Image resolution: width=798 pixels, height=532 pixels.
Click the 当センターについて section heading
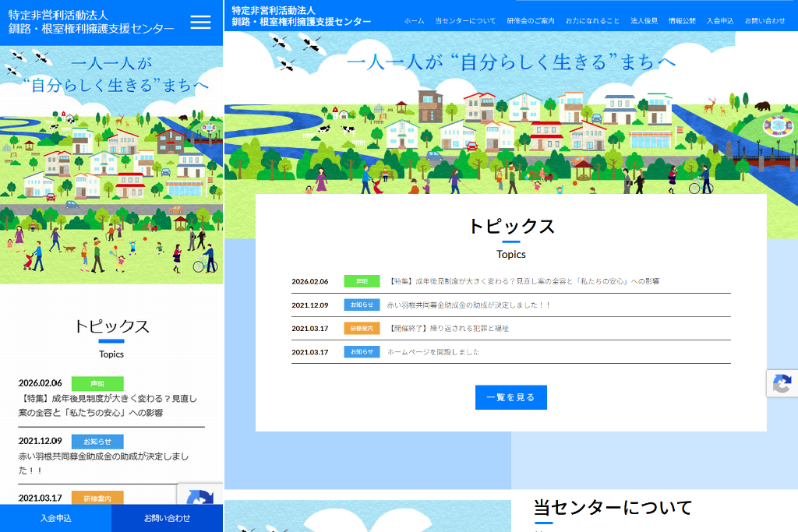pos(613,508)
